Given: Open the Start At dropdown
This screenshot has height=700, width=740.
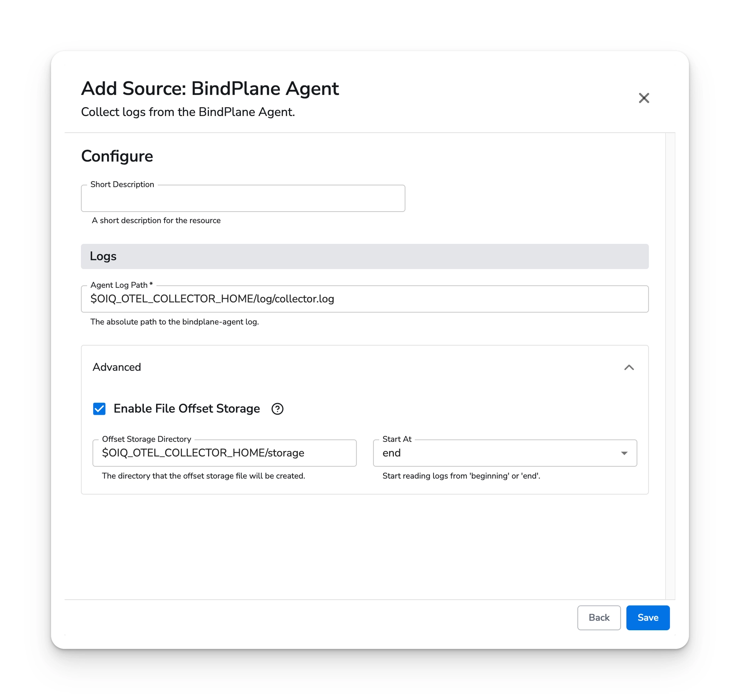Looking at the screenshot, I should [x=505, y=453].
